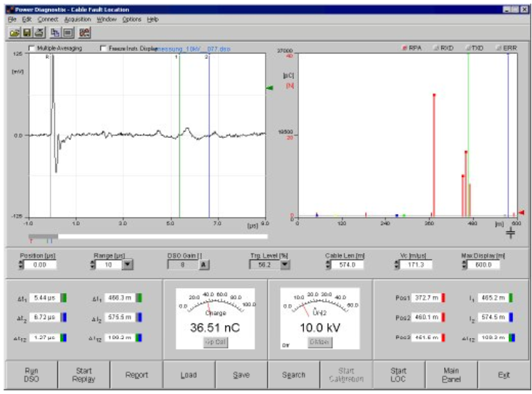
Task: Click the Vc stepper arrows
Action: 397,265
